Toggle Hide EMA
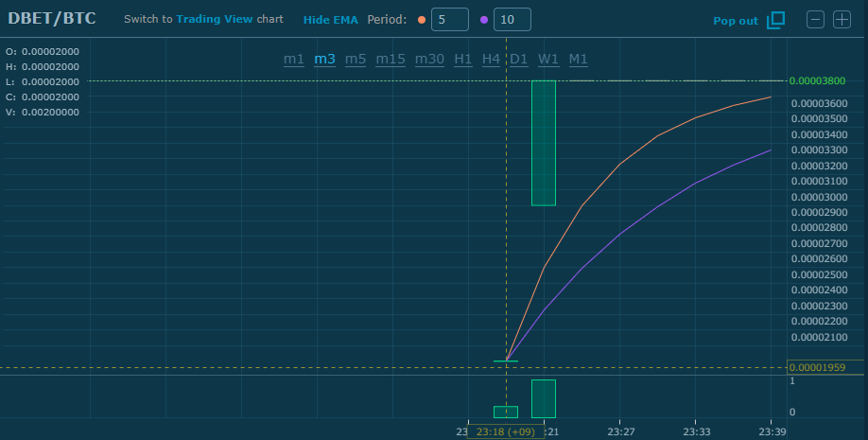Viewport: 868px width, 440px height. [x=331, y=20]
